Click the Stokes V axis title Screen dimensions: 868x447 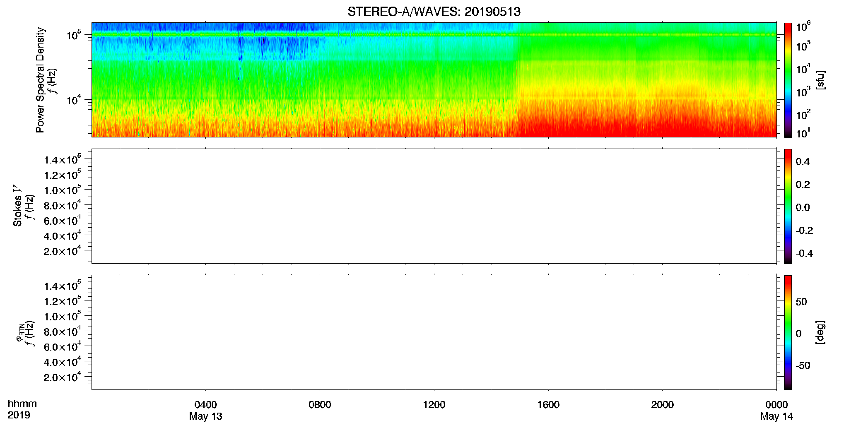coord(17,205)
